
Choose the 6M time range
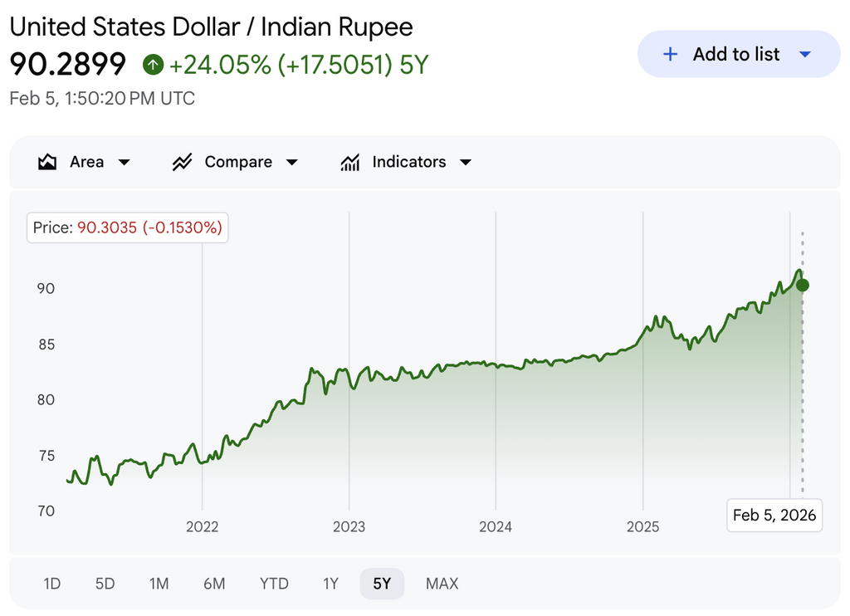214,584
